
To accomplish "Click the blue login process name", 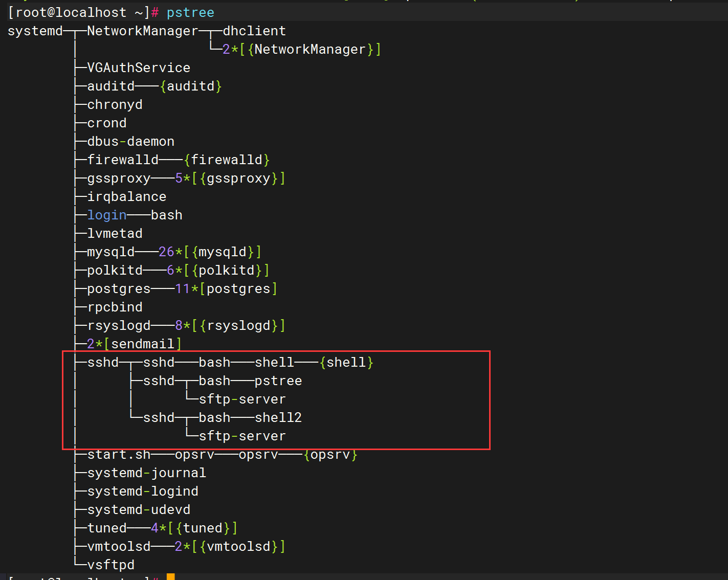I will pyautogui.click(x=106, y=215).
